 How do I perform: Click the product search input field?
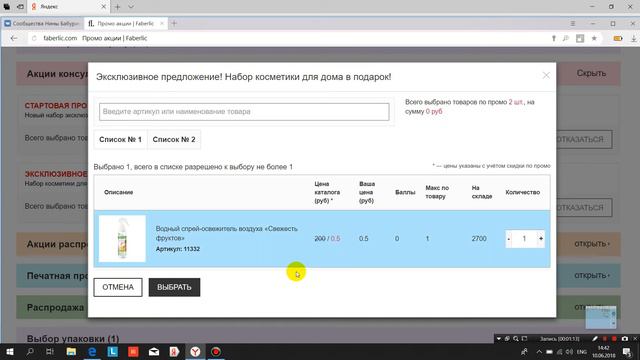(x=244, y=111)
